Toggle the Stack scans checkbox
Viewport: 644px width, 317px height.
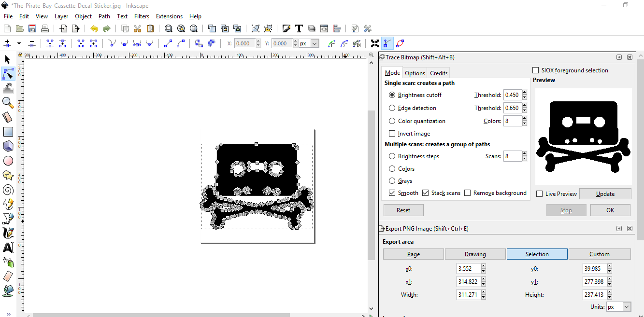coord(425,193)
